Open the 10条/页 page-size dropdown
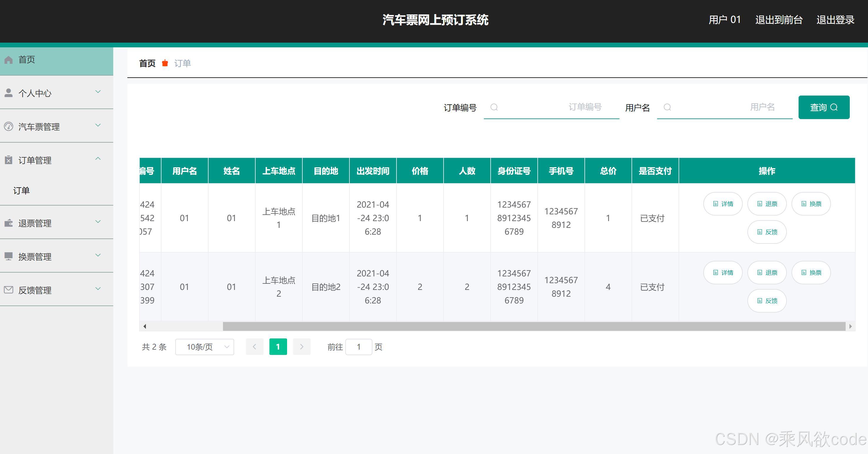The height and width of the screenshot is (454, 868). [204, 347]
